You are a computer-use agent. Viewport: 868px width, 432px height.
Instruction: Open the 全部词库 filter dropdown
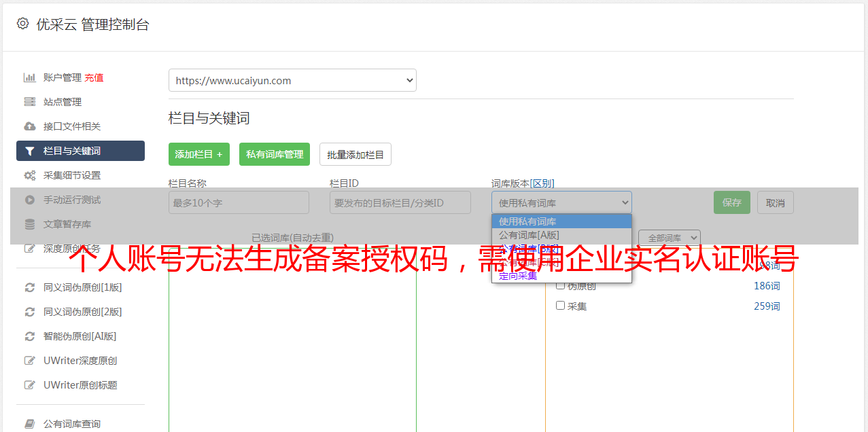(670, 238)
